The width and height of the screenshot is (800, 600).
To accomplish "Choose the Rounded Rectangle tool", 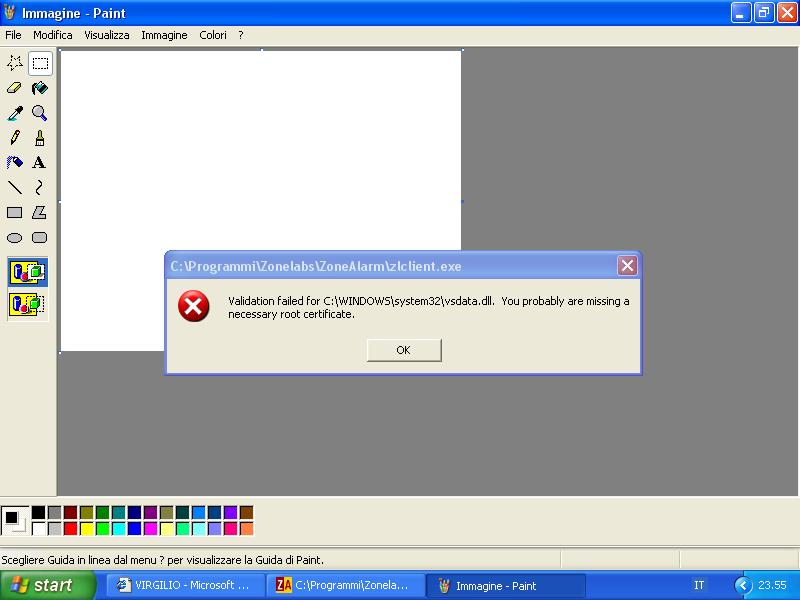I will click(x=40, y=238).
